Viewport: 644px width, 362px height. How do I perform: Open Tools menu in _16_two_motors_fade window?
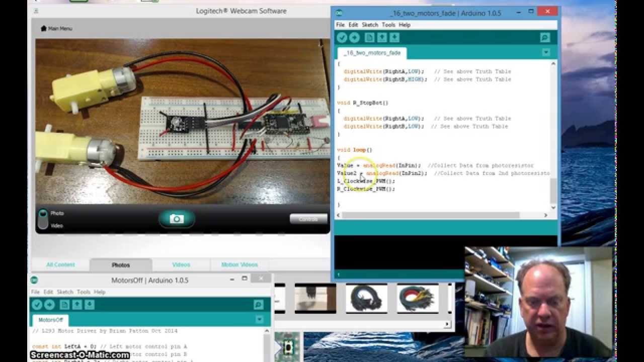click(388, 25)
